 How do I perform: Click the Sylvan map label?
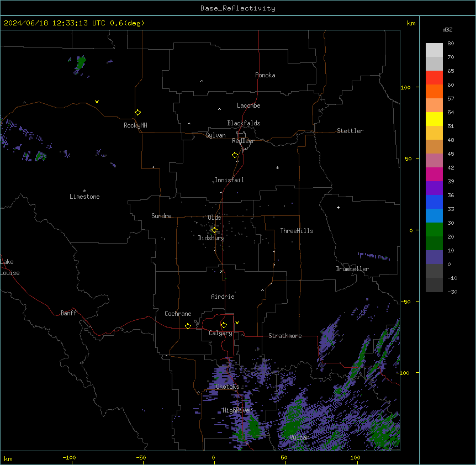point(215,135)
